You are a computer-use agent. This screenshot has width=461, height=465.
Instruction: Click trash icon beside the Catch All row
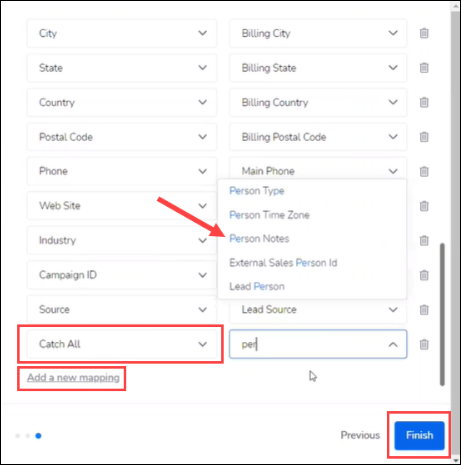click(424, 344)
